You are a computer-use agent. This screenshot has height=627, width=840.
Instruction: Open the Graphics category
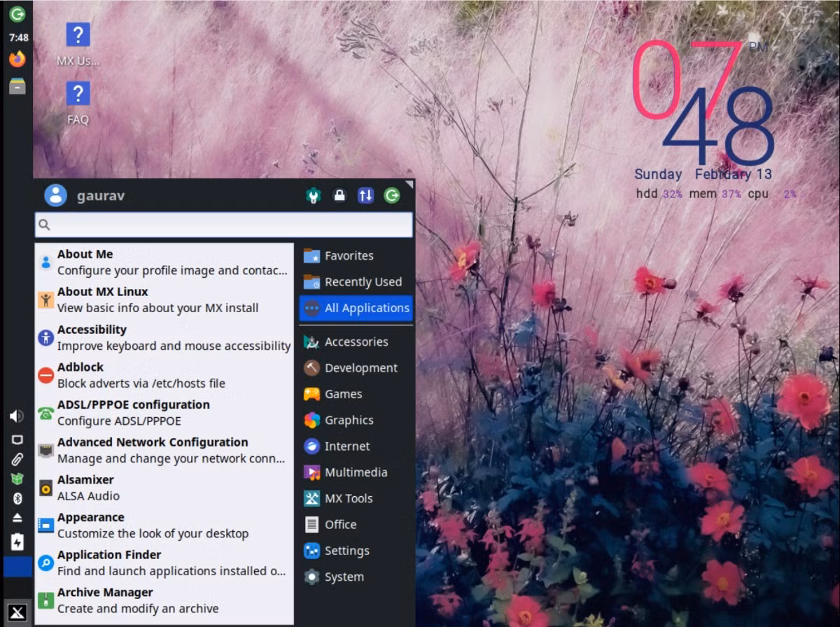(356, 420)
